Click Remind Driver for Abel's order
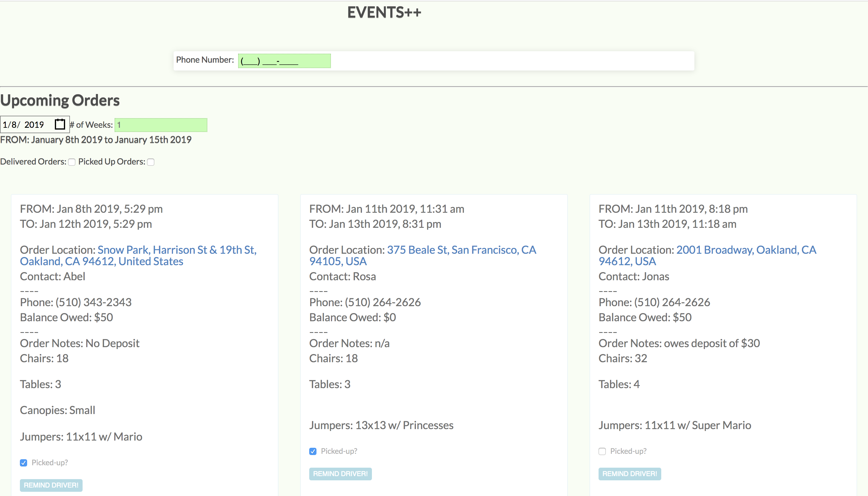 [51, 485]
